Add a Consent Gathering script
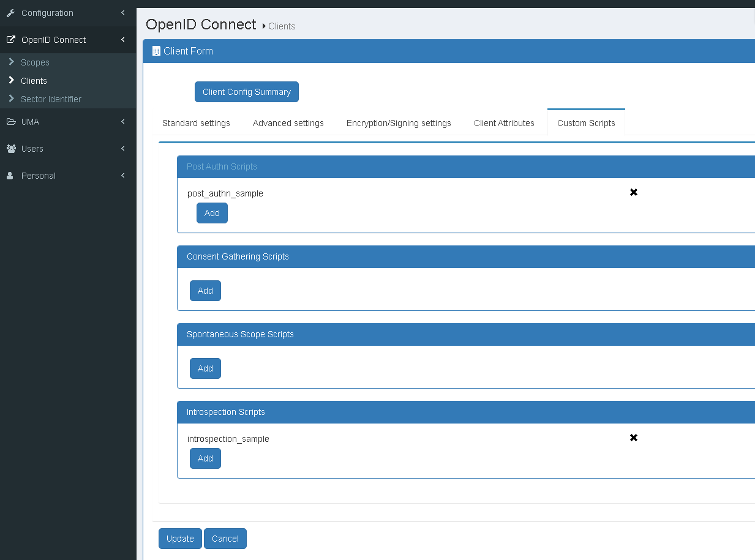This screenshot has height=560, width=755. click(205, 290)
